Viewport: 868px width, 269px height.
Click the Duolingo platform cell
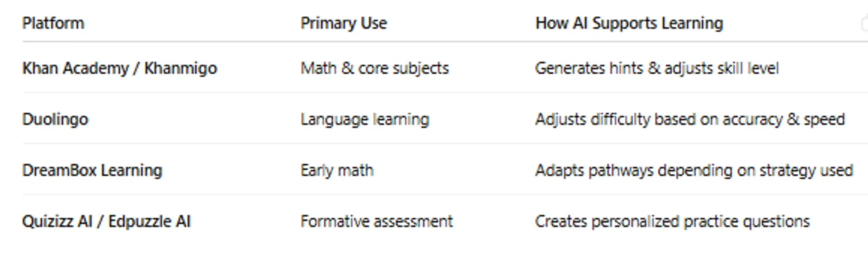click(x=55, y=120)
